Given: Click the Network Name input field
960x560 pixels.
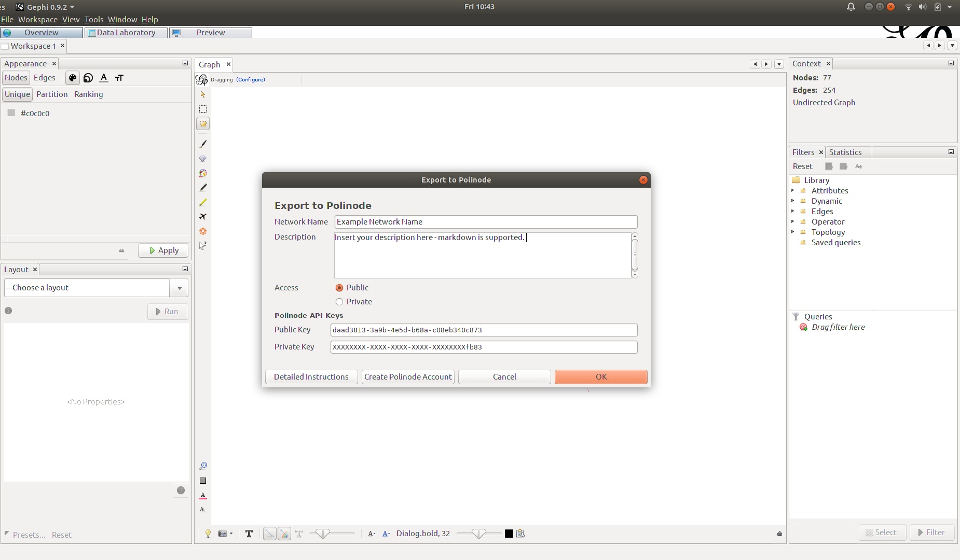Looking at the screenshot, I should pyautogui.click(x=486, y=222).
